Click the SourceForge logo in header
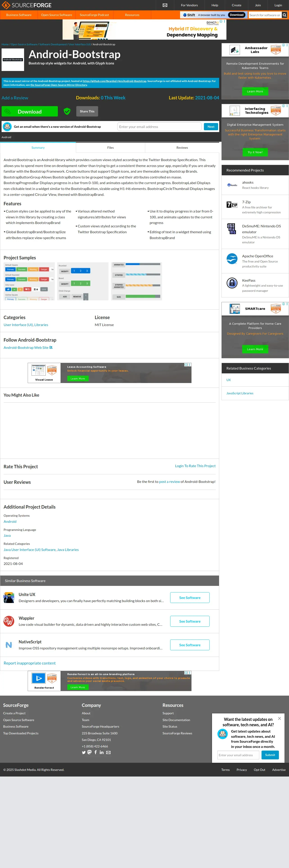This screenshot has width=289, height=868. [x=27, y=5]
